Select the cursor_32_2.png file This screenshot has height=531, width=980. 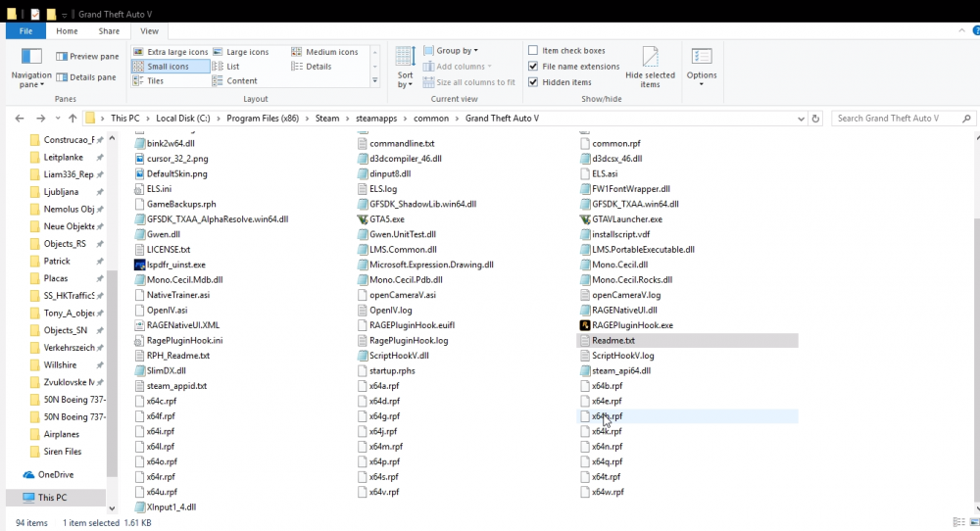pyautogui.click(x=171, y=159)
